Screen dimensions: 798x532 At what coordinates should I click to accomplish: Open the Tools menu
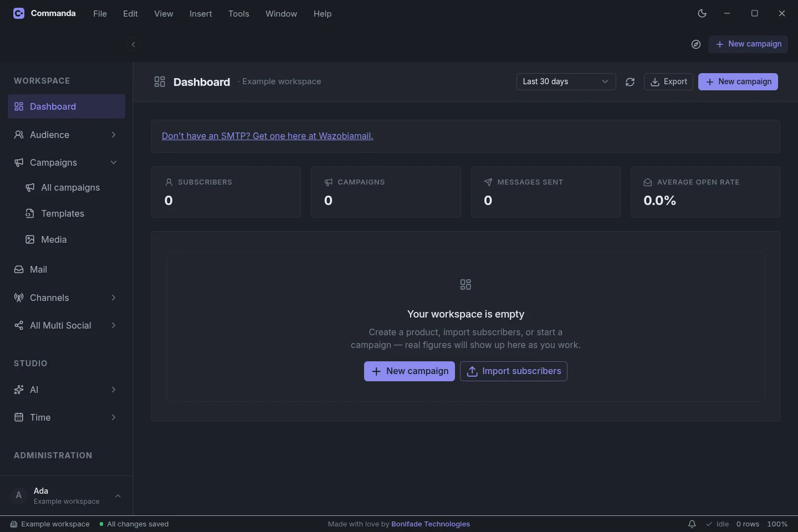coord(239,14)
